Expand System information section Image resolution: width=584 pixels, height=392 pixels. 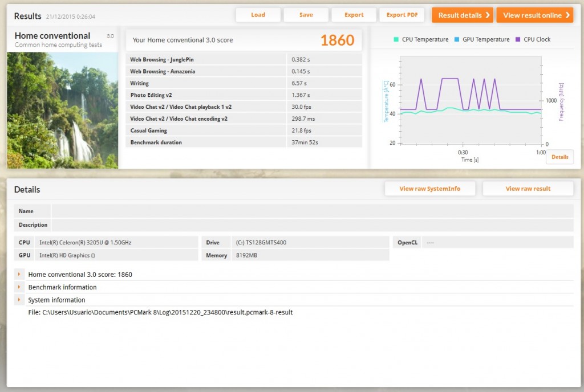coord(19,300)
